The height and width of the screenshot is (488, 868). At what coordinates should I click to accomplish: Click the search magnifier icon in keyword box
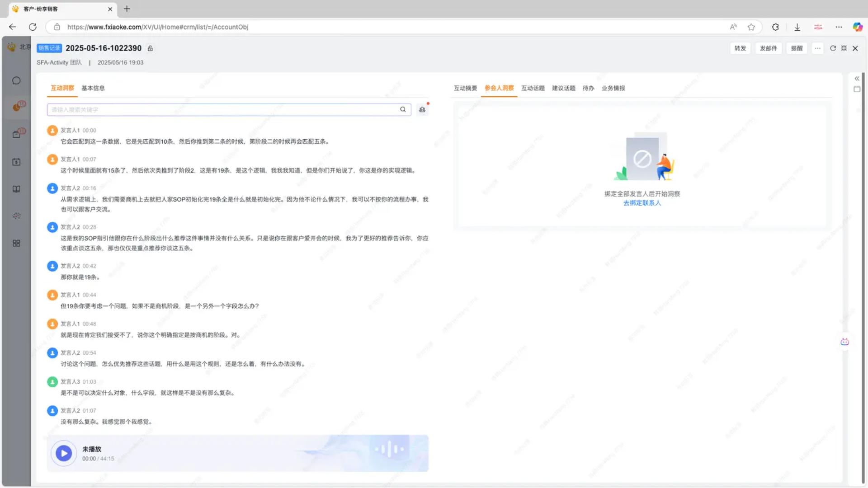pyautogui.click(x=403, y=109)
